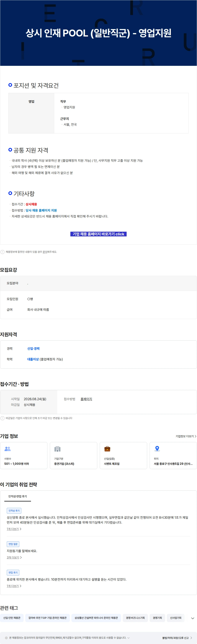197x644 pixels.
Task: Click the 신사업기획 tag
Action: click(x=176, y=618)
